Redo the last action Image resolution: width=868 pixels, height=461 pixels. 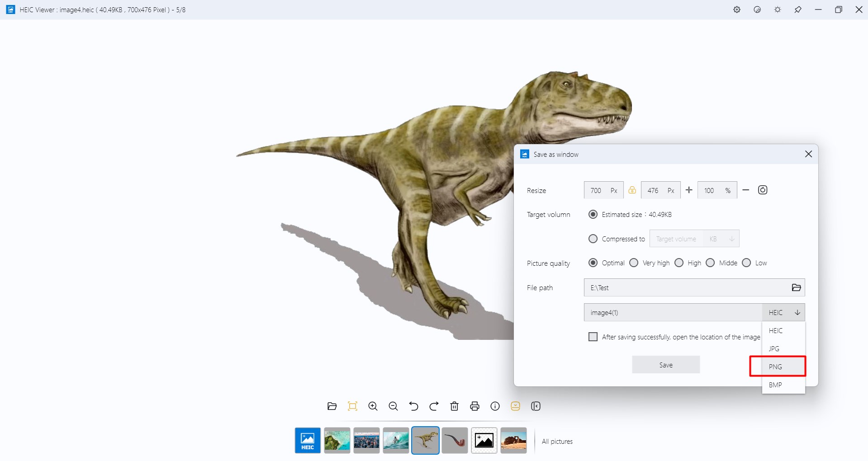click(x=434, y=406)
